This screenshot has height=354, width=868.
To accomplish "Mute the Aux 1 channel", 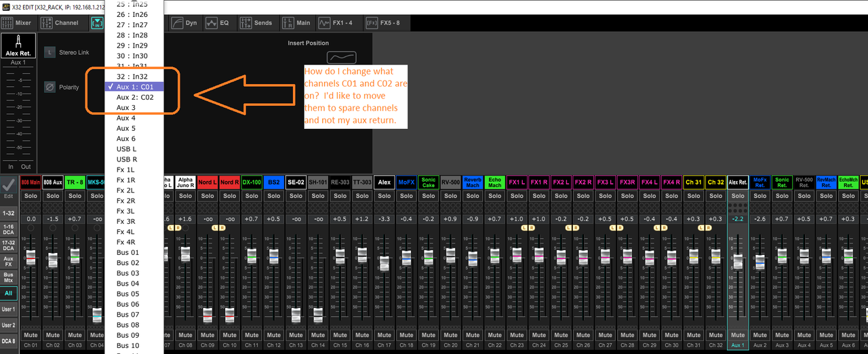I will coord(738,335).
